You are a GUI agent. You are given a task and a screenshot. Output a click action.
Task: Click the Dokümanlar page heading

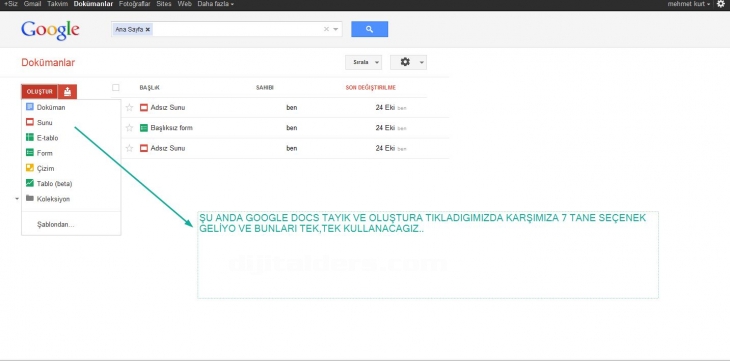point(48,62)
